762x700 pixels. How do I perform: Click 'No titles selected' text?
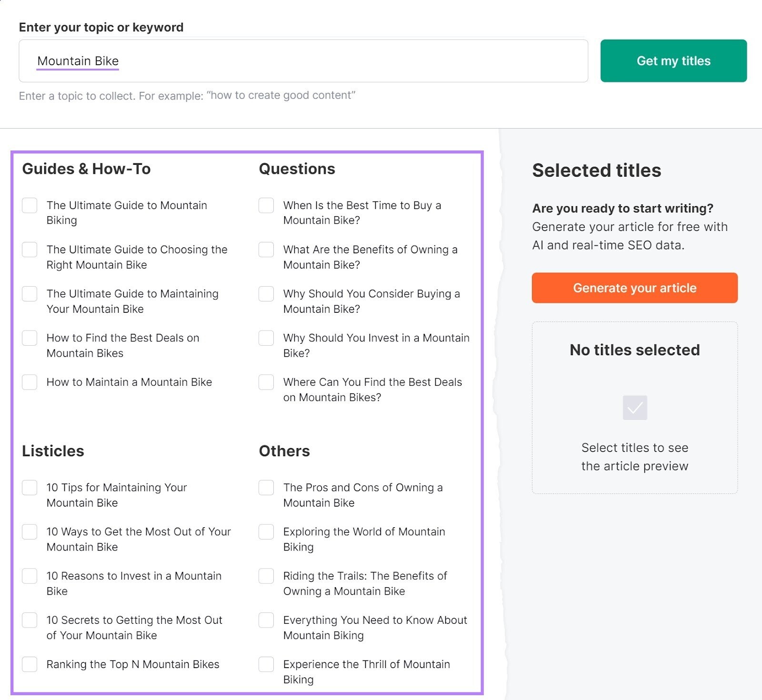(635, 350)
